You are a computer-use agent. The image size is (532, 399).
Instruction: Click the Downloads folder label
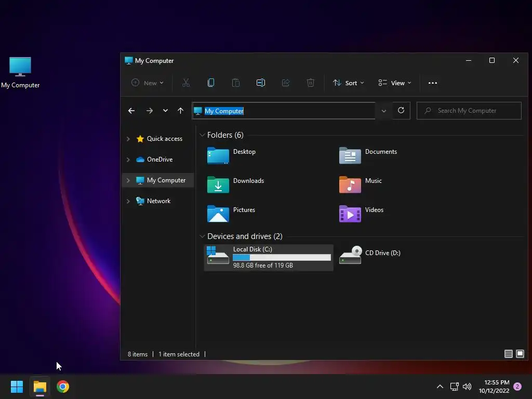click(x=249, y=181)
